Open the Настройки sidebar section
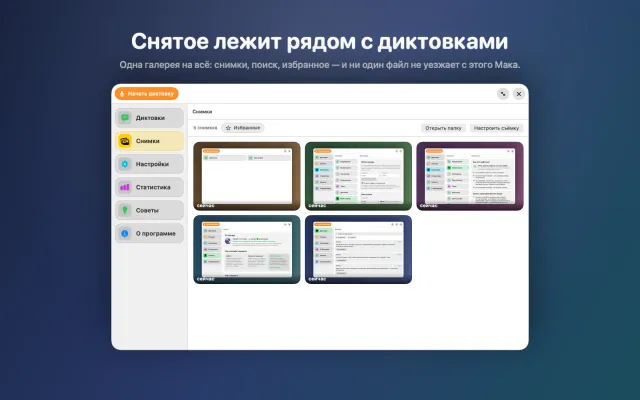Image resolution: width=640 pixels, height=400 pixels. click(x=149, y=164)
